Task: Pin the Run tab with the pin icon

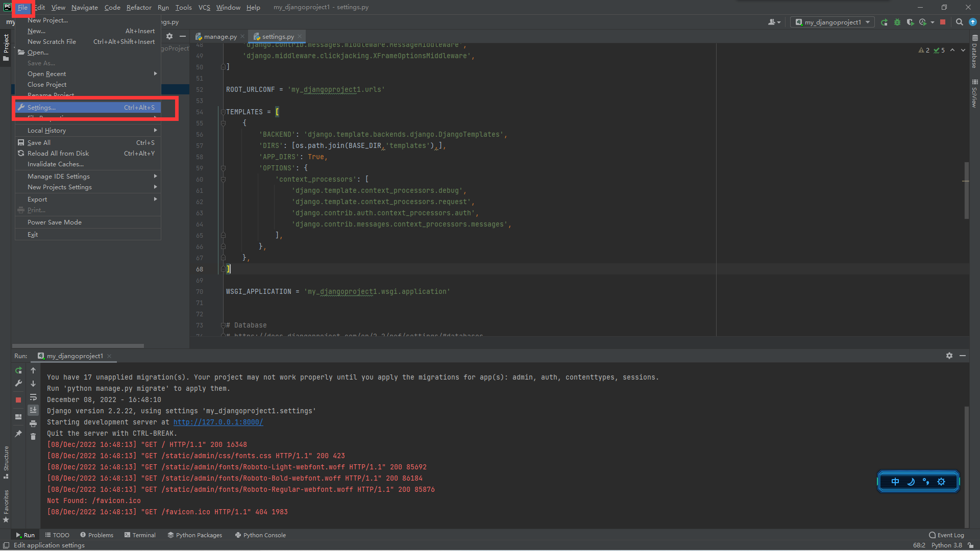Action: pyautogui.click(x=18, y=434)
